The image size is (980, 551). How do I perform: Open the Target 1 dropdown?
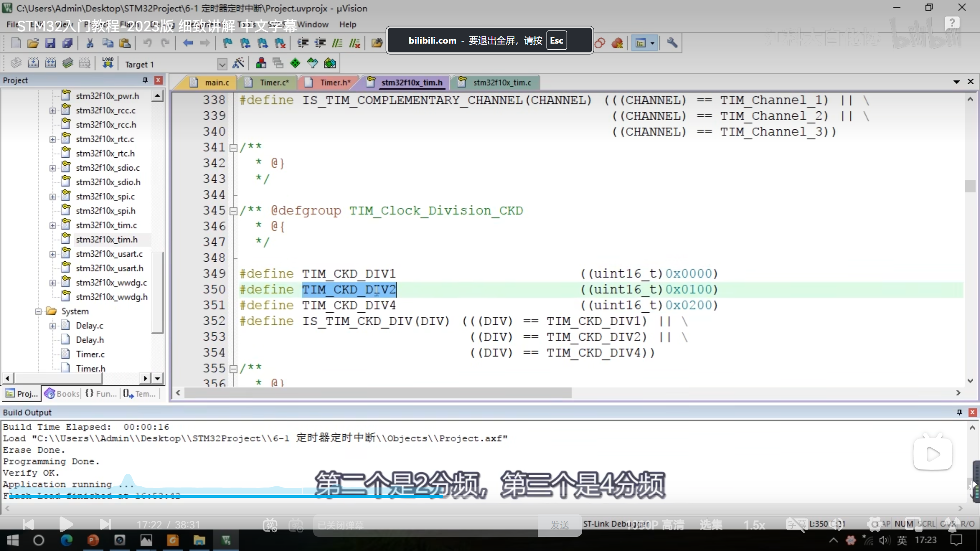(222, 64)
